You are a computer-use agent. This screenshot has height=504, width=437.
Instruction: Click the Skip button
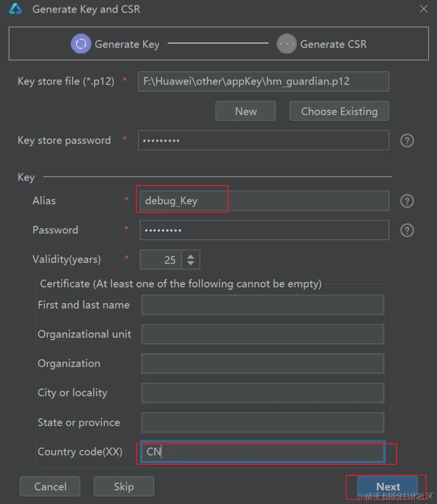coord(123,486)
